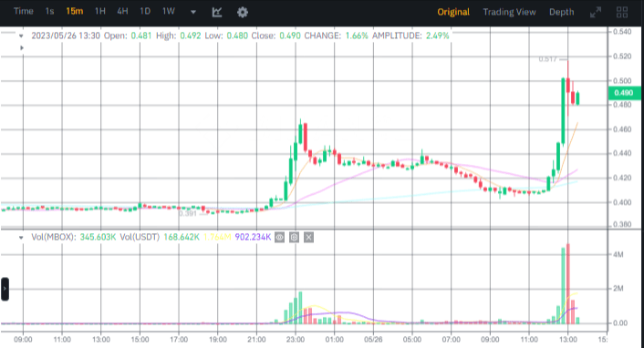Click the AMPLITUDE 2.49% value

[x=438, y=36]
